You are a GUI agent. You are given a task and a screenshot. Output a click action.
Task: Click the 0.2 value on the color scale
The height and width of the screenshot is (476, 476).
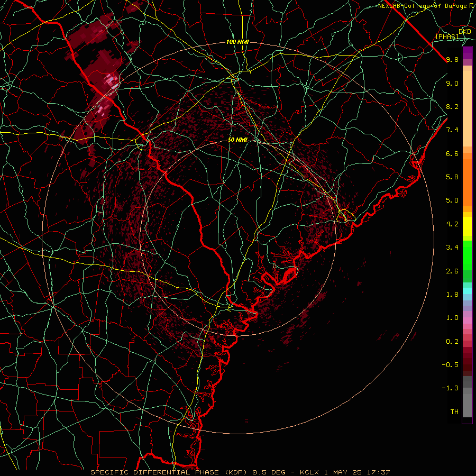(452, 342)
